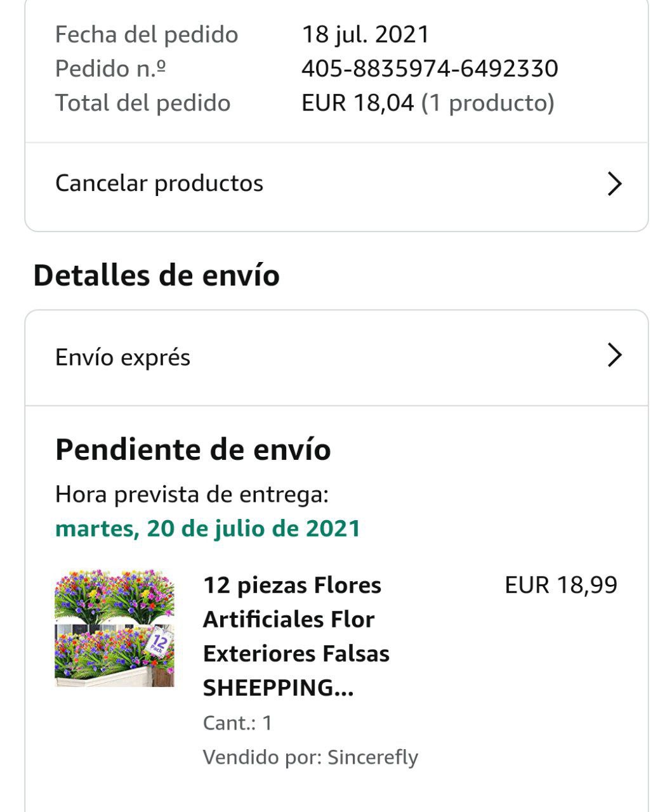The image size is (672, 812).
Task: Tap the Cancelar productos text
Action: [159, 183]
